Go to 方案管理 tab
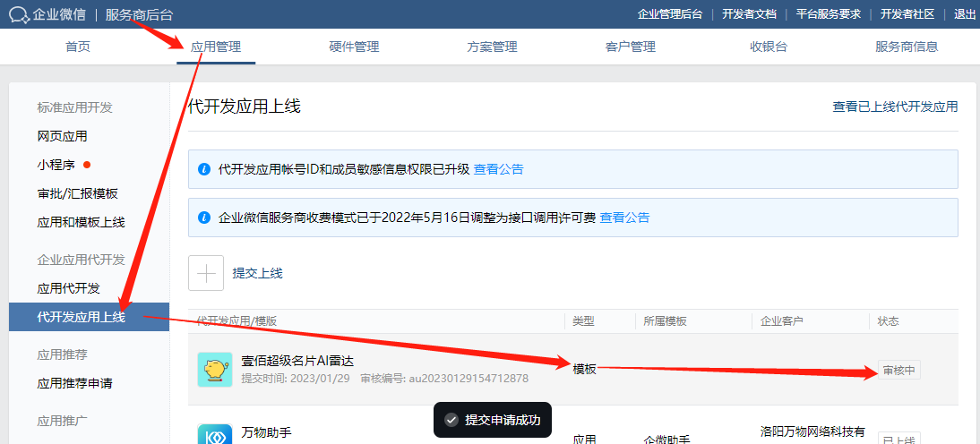 pyautogui.click(x=492, y=47)
